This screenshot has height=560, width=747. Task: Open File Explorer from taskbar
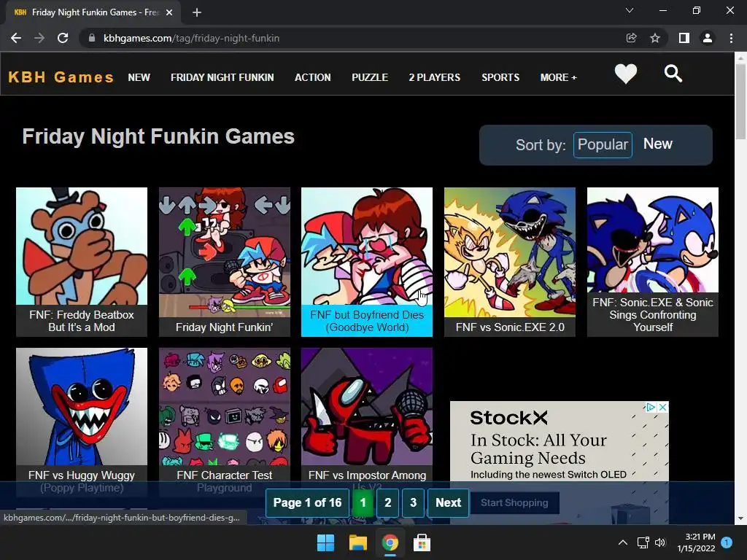pyautogui.click(x=357, y=542)
